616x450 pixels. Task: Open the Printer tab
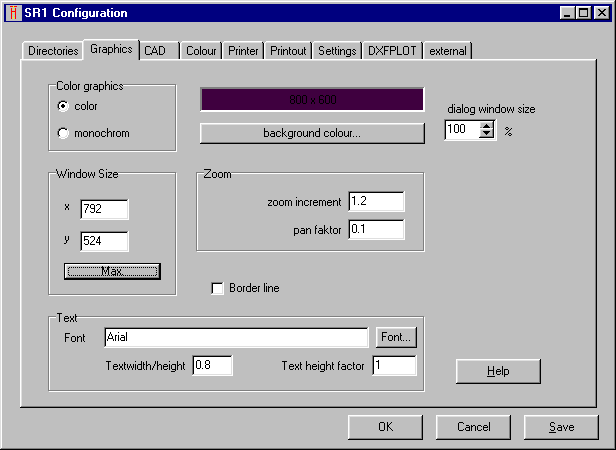click(x=243, y=51)
